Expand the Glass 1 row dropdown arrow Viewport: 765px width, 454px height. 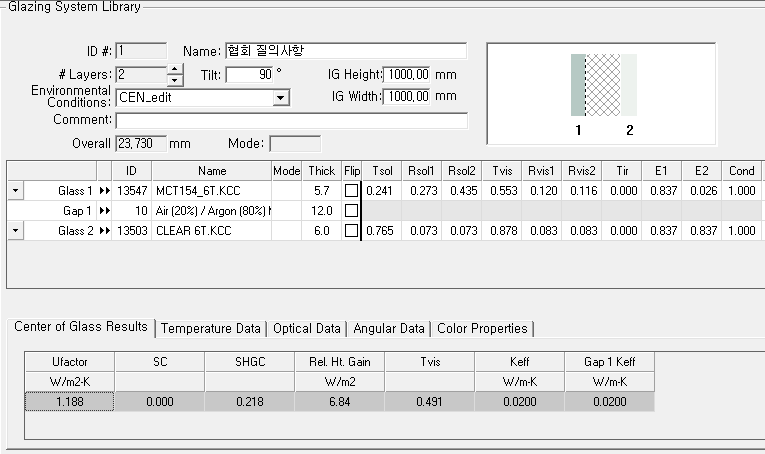pos(15,191)
